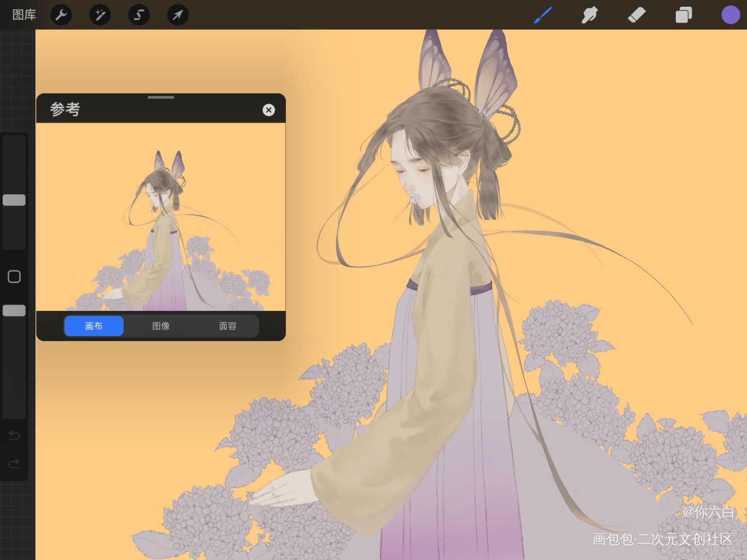This screenshot has height=560, width=747.
Task: Select the Smudge tool
Action: 590,15
